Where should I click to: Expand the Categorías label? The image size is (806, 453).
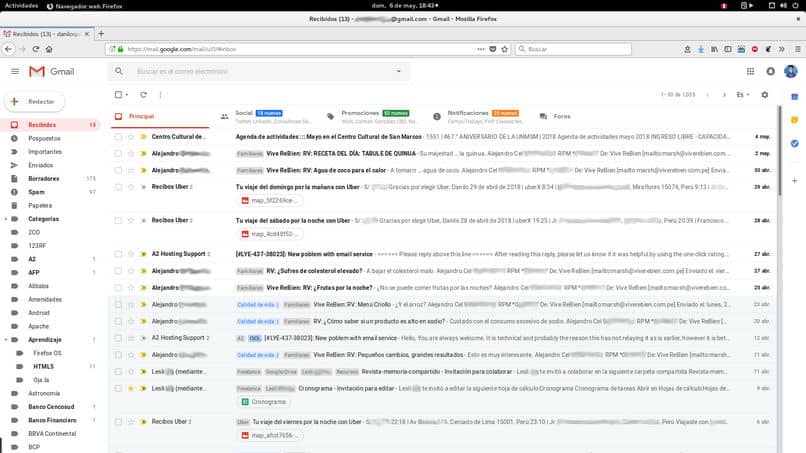pyautogui.click(x=6, y=219)
